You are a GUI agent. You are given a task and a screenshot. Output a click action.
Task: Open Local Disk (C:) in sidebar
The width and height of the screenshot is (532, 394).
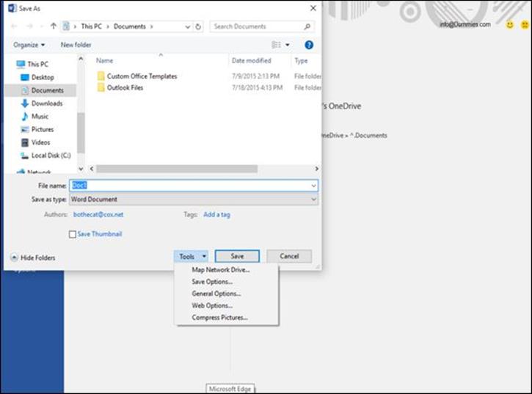point(51,156)
